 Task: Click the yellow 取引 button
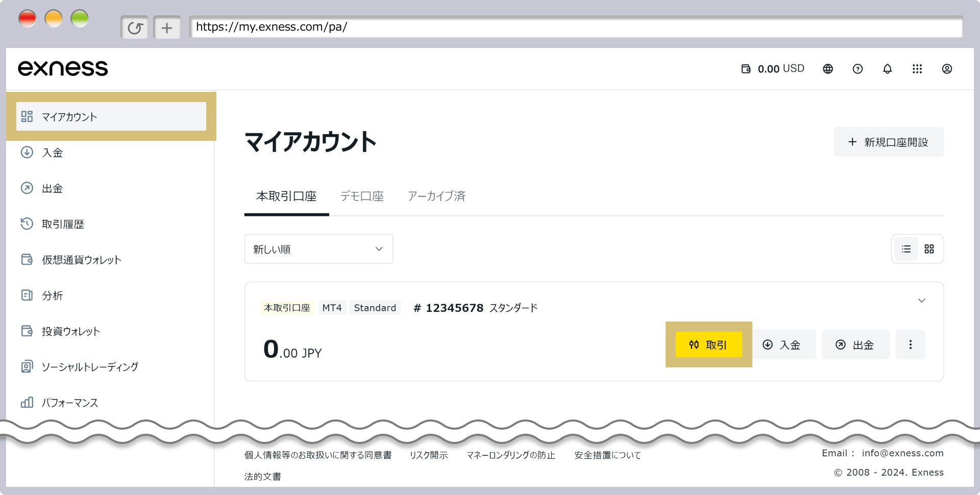point(708,344)
